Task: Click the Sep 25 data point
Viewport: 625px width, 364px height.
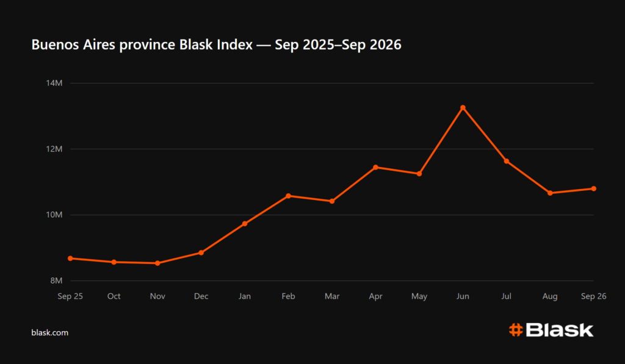Action: [70, 259]
